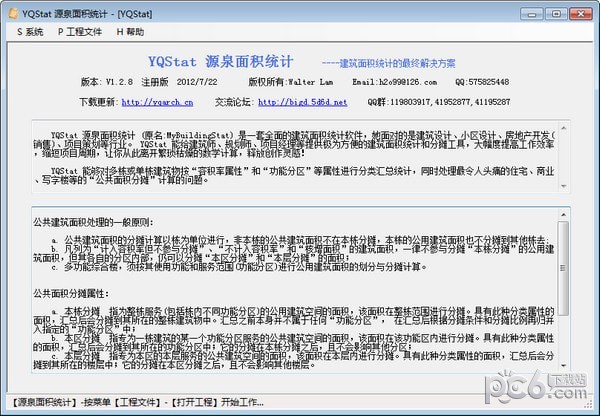Click the QQ群 numbers text
600x416 pixels.
coord(439,102)
